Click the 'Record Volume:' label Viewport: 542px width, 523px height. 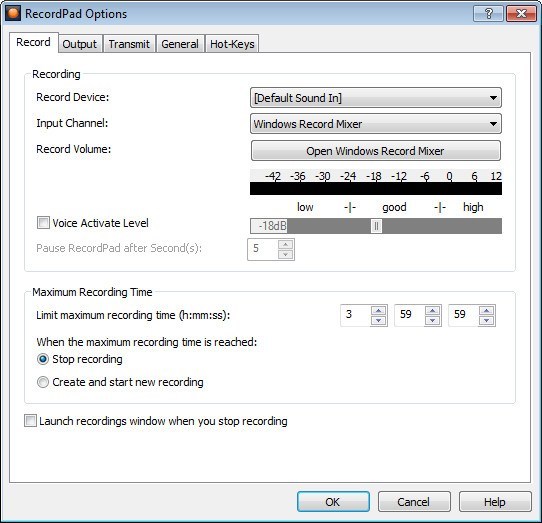click(74, 149)
